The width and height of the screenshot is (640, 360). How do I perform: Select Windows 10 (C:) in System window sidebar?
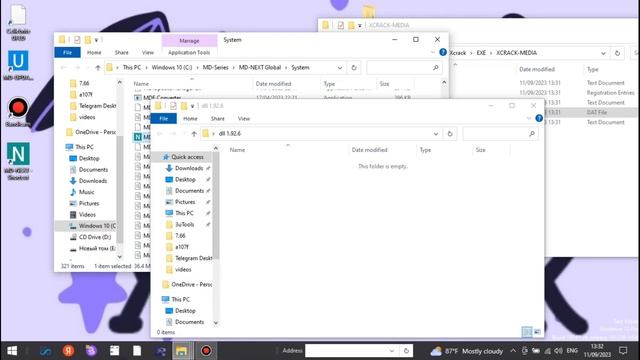(x=93, y=226)
